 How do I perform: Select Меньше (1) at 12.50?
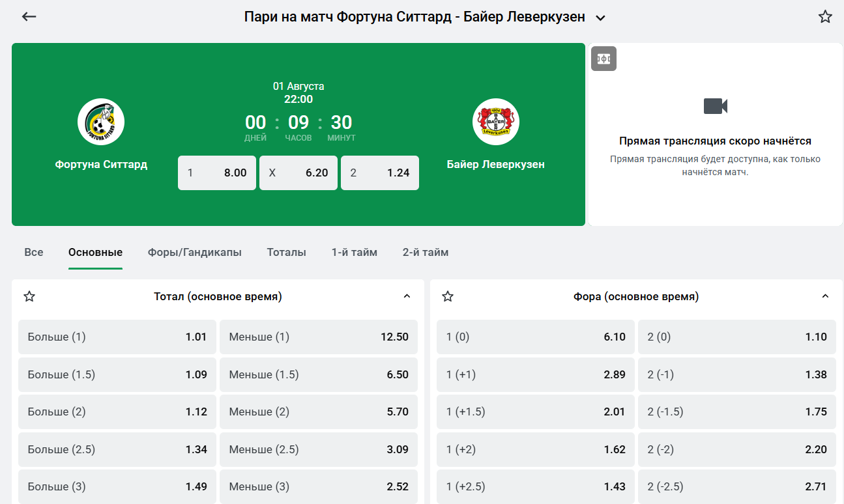point(319,337)
